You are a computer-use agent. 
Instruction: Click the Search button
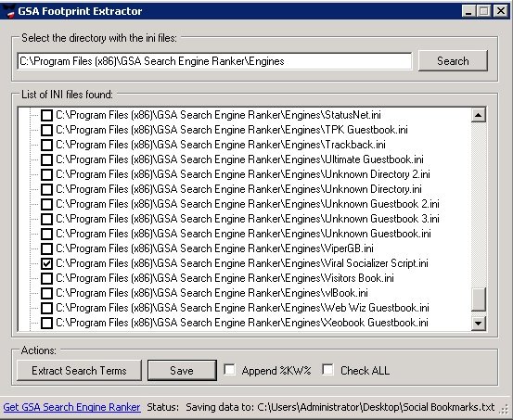coord(453,61)
